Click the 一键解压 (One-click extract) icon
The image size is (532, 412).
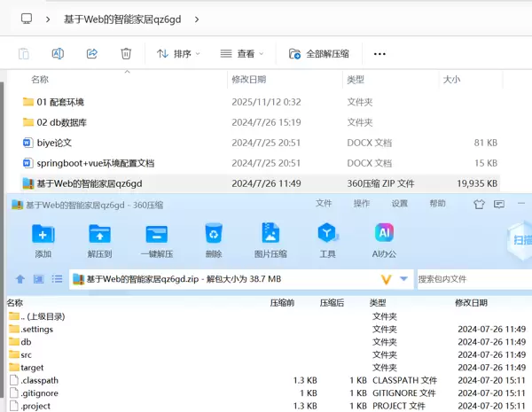coord(156,234)
